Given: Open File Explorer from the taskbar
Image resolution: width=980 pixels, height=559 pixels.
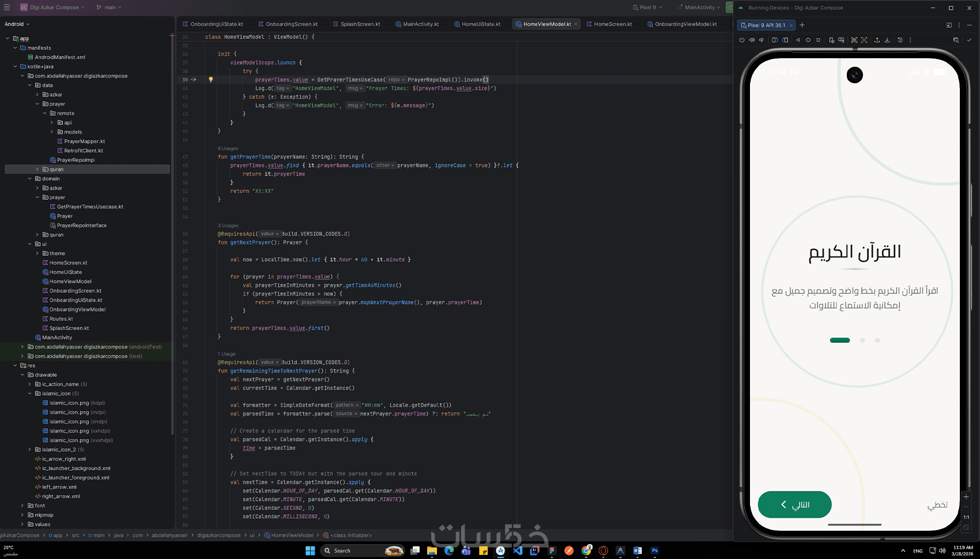Looking at the screenshot, I should point(432,551).
